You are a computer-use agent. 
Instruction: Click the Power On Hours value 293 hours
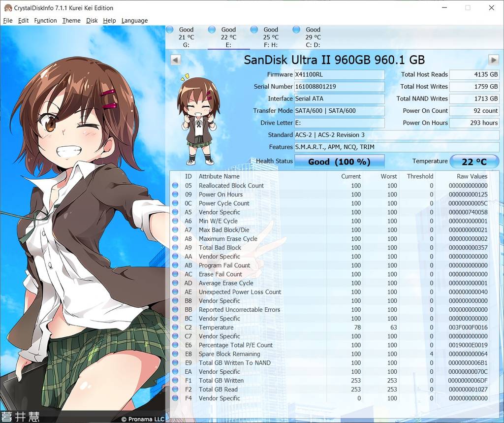[474, 123]
